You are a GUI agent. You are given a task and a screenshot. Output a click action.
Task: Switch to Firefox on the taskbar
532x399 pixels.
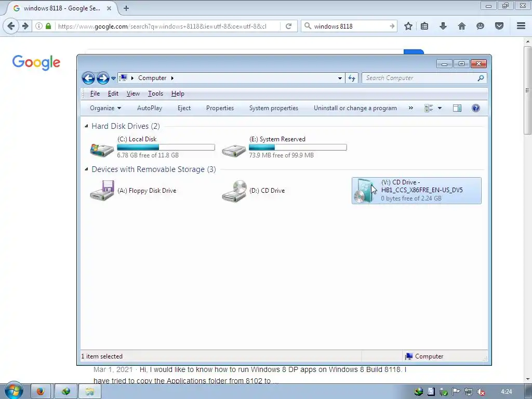(41, 392)
